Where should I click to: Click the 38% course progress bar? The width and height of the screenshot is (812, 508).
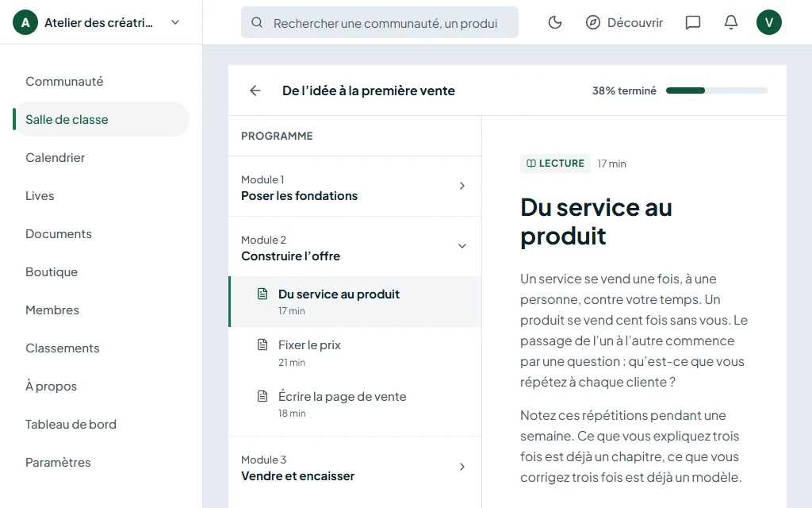click(x=717, y=90)
